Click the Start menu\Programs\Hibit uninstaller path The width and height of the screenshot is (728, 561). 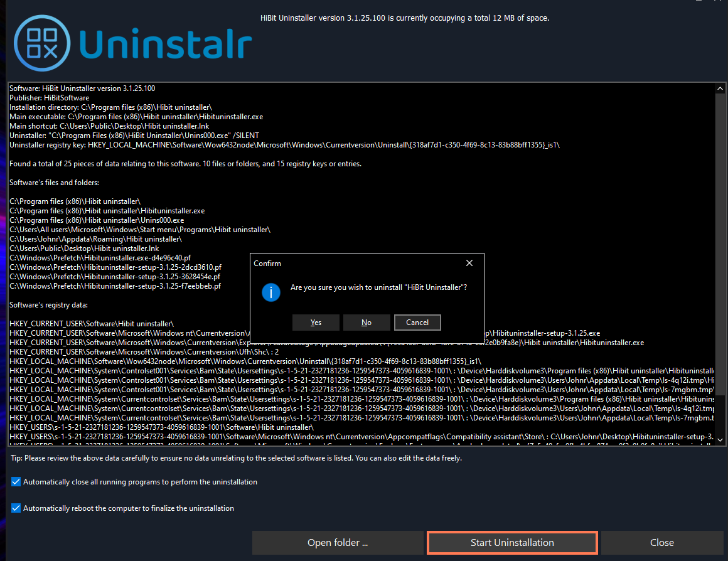pyautogui.click(x=140, y=230)
